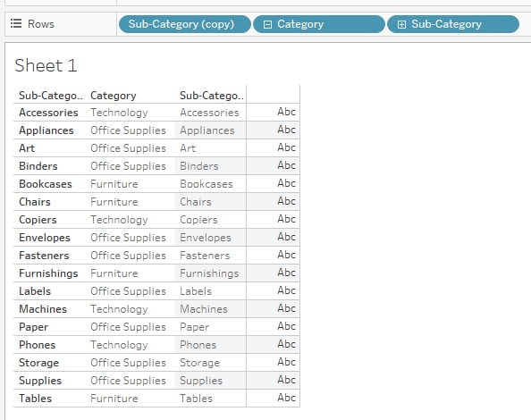The height and width of the screenshot is (420, 531).
Task: Click the Rows shelf label
Action: (41, 24)
